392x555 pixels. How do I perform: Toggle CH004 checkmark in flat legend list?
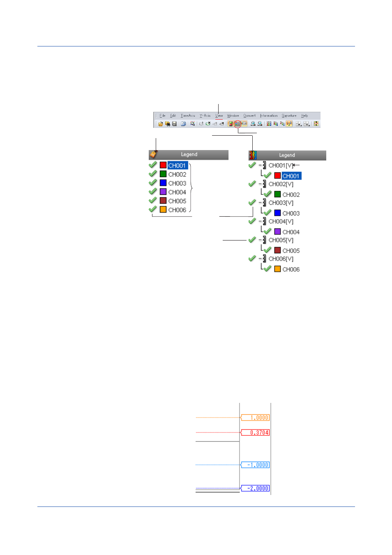point(153,192)
